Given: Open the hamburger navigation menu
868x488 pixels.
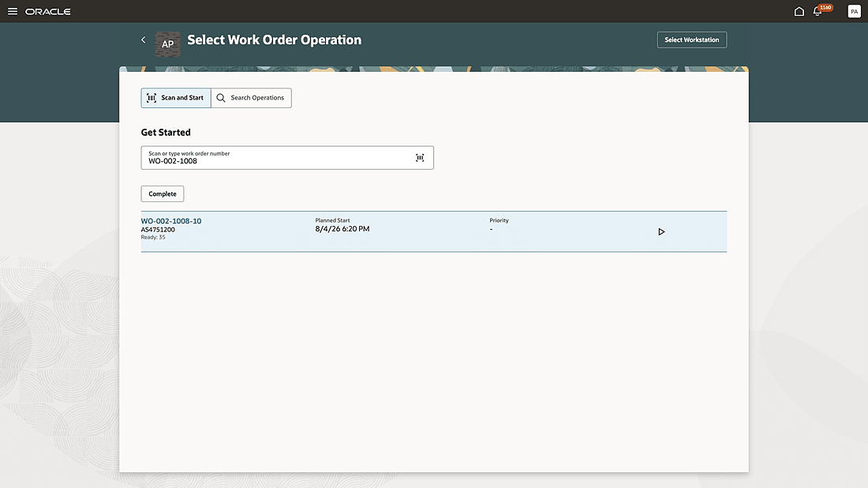Looking at the screenshot, I should (12, 11).
